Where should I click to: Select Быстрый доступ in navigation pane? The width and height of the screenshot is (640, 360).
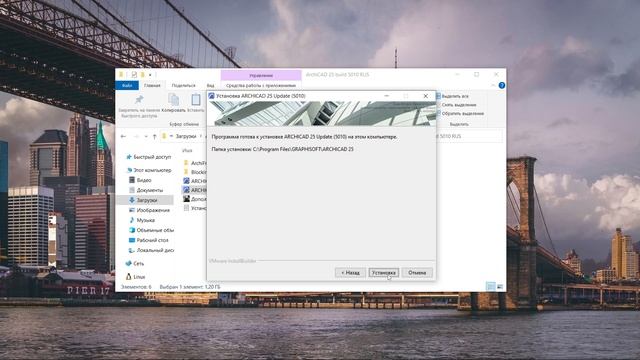149,157
